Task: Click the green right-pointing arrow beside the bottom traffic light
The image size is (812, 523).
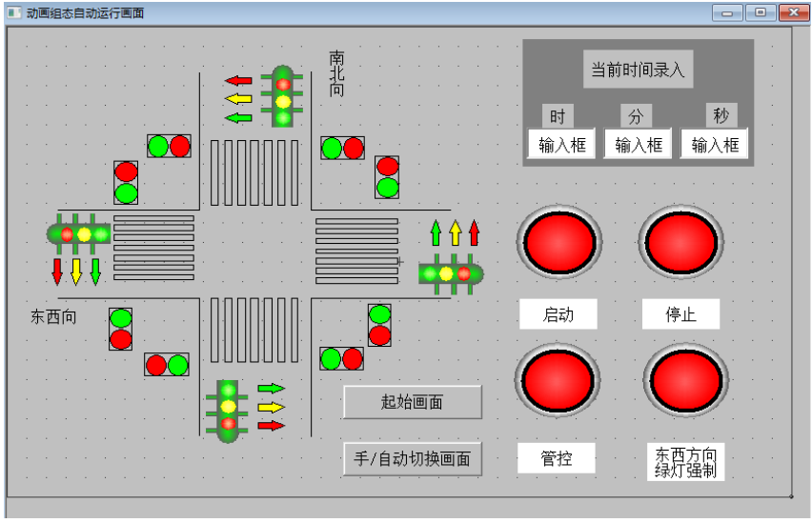Action: [x=272, y=389]
